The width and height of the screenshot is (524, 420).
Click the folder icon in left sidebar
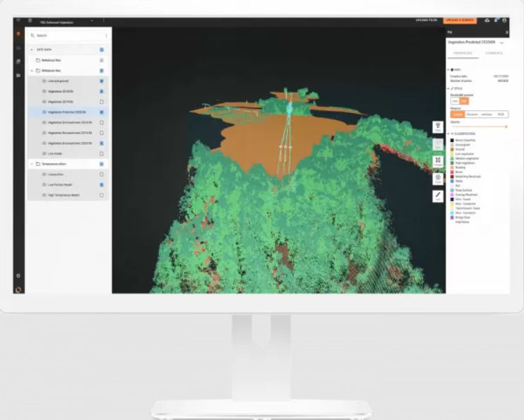pos(18,76)
